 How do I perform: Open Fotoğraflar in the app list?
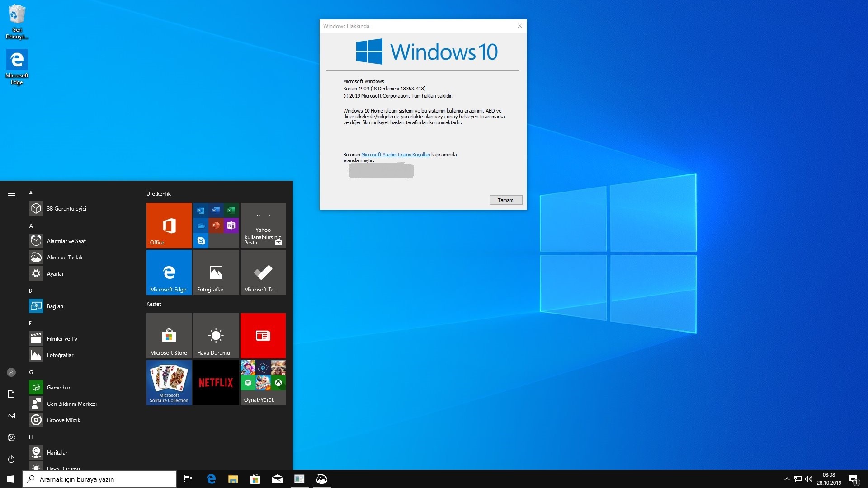pyautogui.click(x=81, y=355)
